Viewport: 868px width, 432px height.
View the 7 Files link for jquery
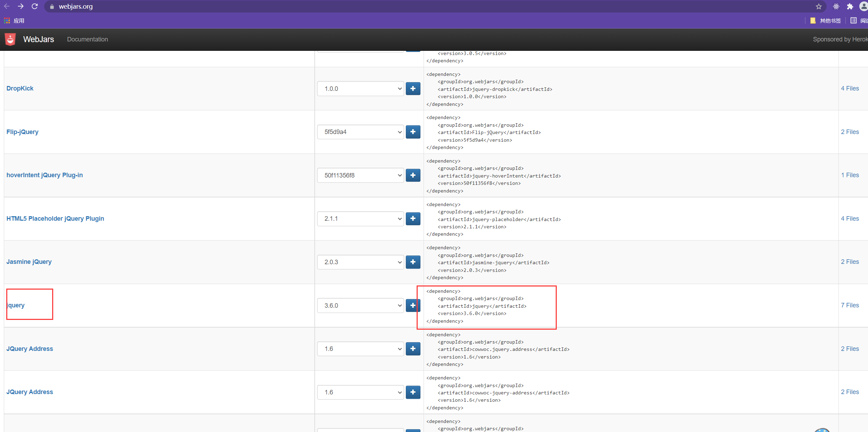(x=850, y=305)
